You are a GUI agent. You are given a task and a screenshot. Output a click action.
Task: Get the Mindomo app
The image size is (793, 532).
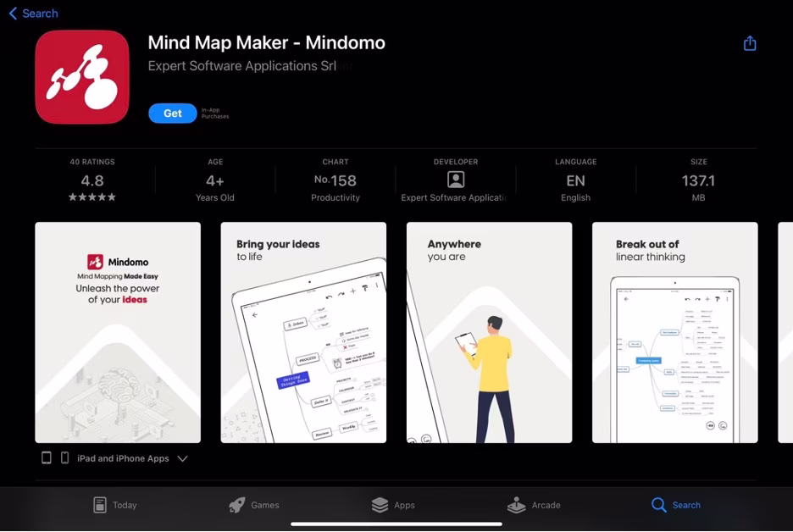point(173,114)
